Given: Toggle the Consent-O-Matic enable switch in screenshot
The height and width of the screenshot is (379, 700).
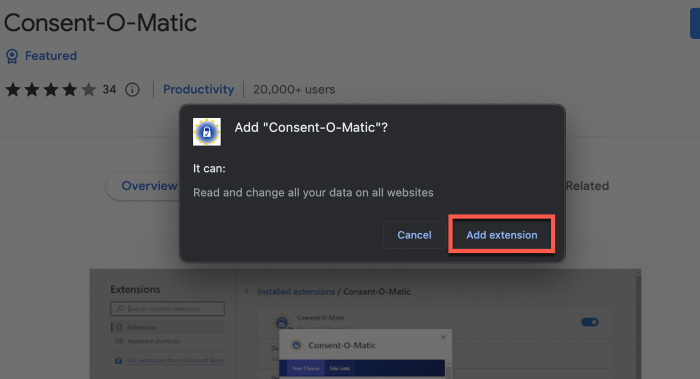Looking at the screenshot, I should point(590,322).
